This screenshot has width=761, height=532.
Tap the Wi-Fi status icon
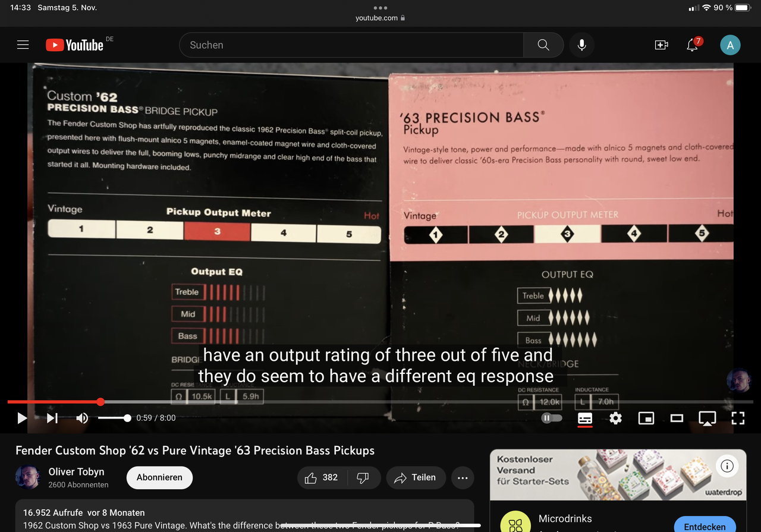pyautogui.click(x=706, y=8)
